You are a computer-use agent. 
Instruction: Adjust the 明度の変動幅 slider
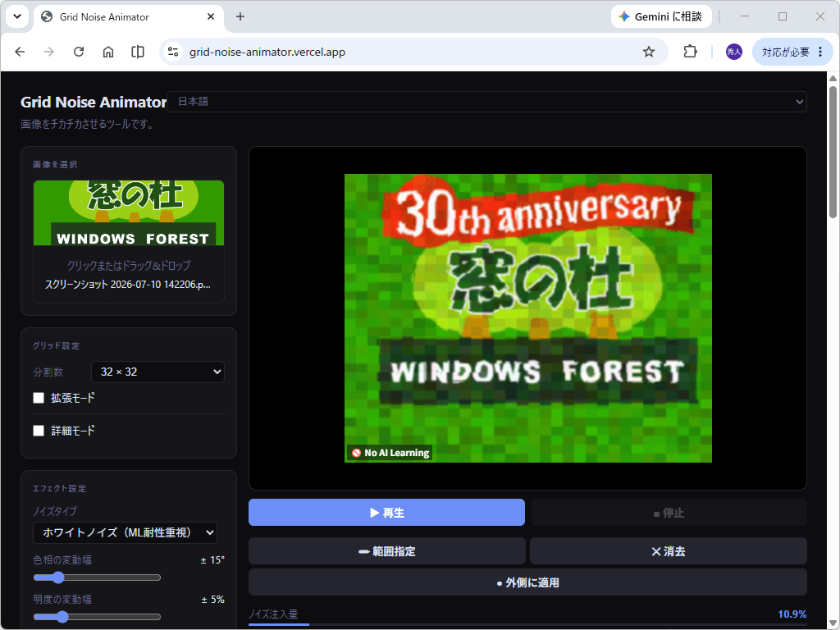[97, 617]
